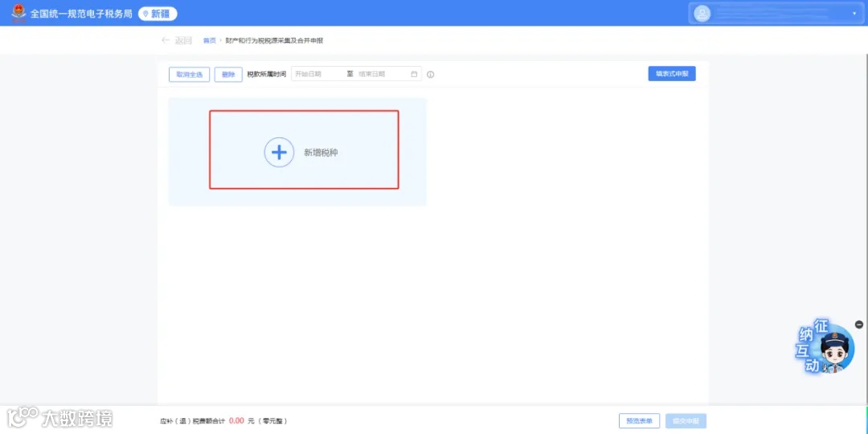Click the 税款所属时间 label
868x434 pixels.
click(x=267, y=74)
